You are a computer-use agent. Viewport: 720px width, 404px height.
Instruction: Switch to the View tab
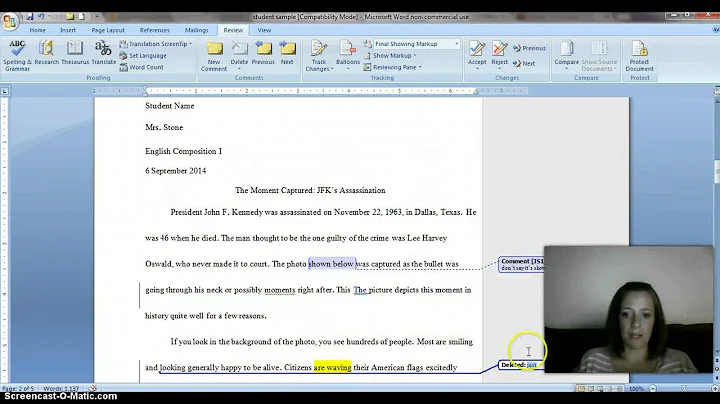[x=264, y=30]
